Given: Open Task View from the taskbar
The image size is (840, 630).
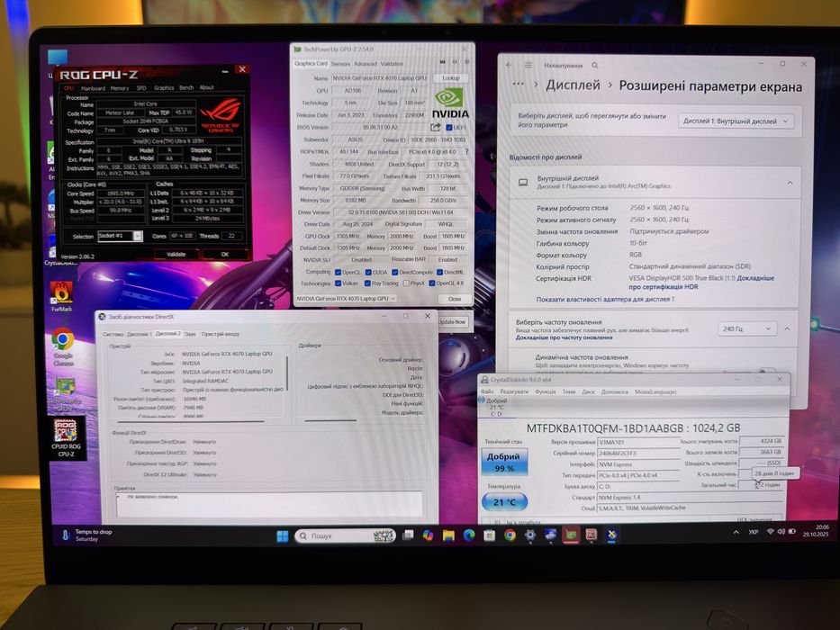Looking at the screenshot, I should 408,535.
